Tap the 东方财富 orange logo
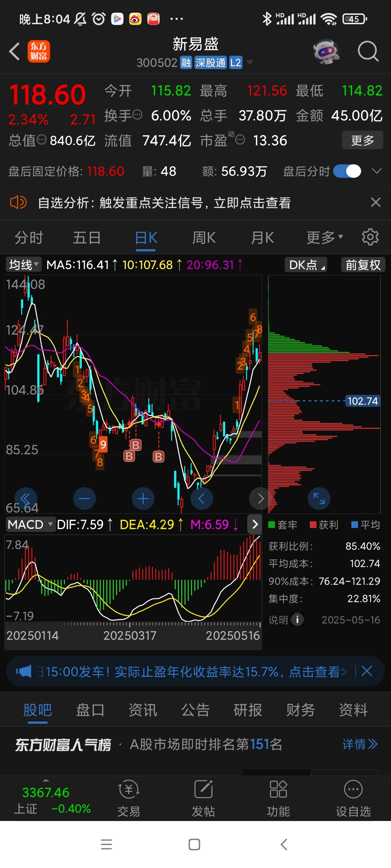The height and width of the screenshot is (868, 391). click(x=39, y=51)
